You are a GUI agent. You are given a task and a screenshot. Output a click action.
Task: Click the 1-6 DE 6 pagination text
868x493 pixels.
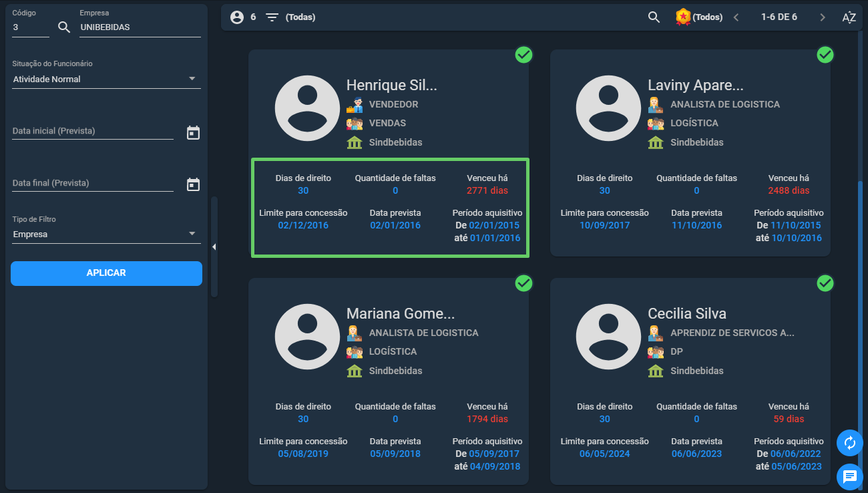(x=779, y=17)
